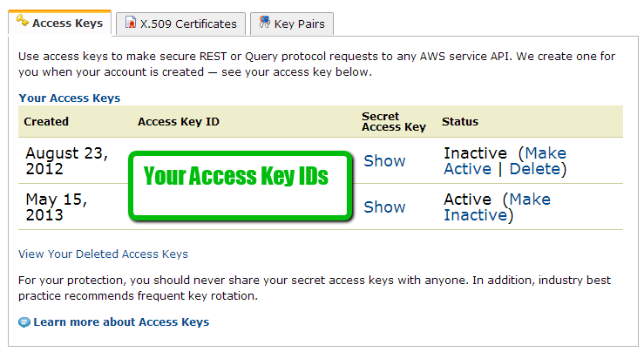Viewport: 644px width, 352px height.
Task: Show secret key for August 23, 2012 entry
Action: pos(384,161)
